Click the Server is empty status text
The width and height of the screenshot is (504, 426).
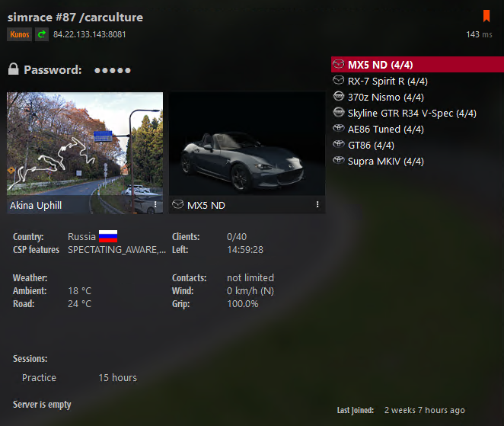[x=42, y=405]
